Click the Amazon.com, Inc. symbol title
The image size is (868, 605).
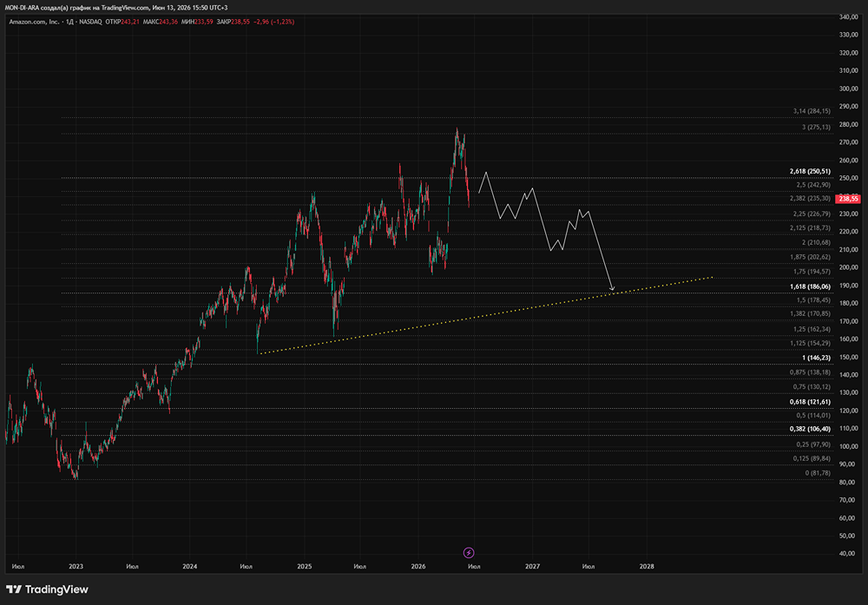point(34,22)
